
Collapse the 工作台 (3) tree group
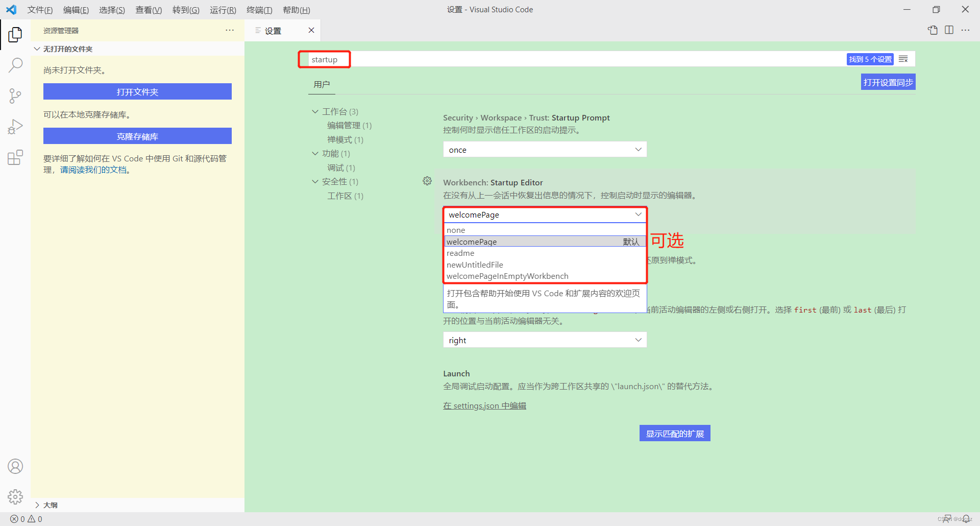coord(315,111)
